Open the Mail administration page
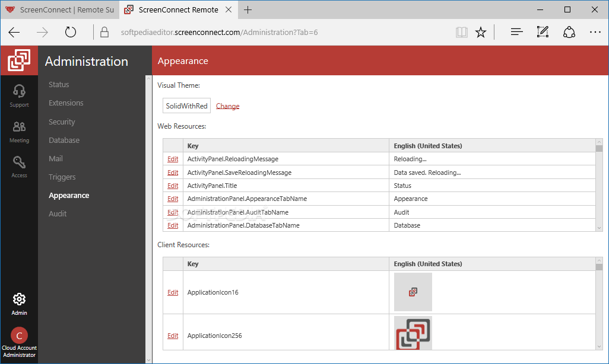This screenshot has width=609, height=364. (x=56, y=159)
